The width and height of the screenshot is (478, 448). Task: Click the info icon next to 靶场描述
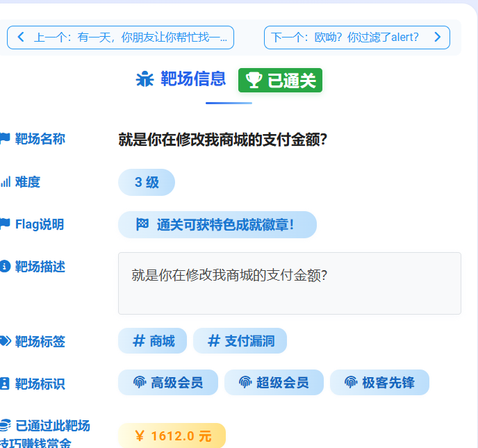coord(5,267)
